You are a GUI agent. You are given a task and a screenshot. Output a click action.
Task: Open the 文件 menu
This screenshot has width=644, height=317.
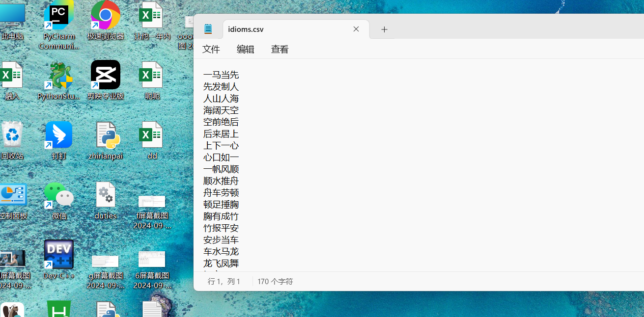tap(211, 49)
